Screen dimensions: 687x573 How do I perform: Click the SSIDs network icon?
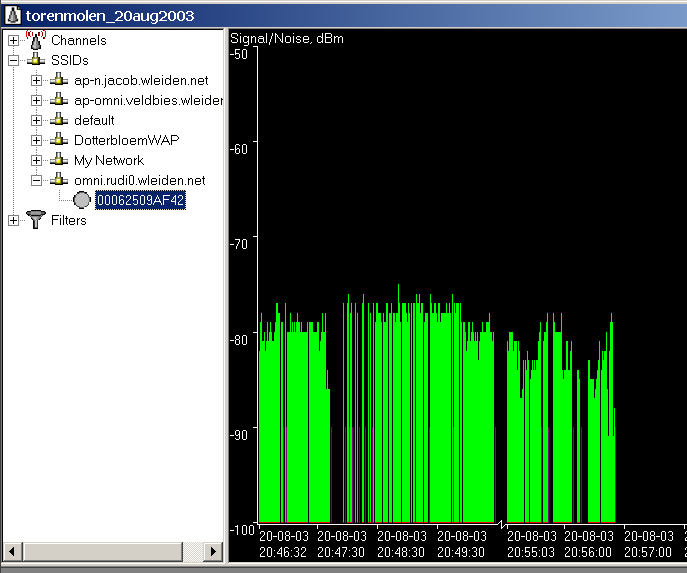[36, 60]
